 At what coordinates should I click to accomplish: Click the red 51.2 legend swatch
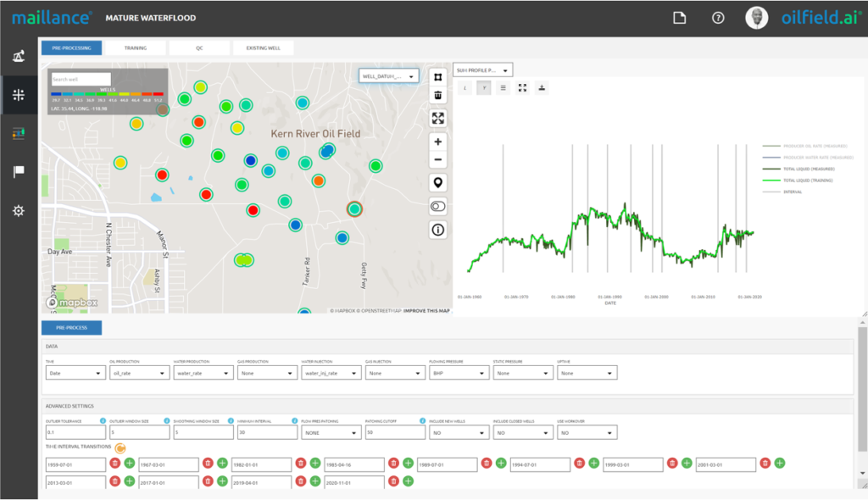(x=159, y=94)
